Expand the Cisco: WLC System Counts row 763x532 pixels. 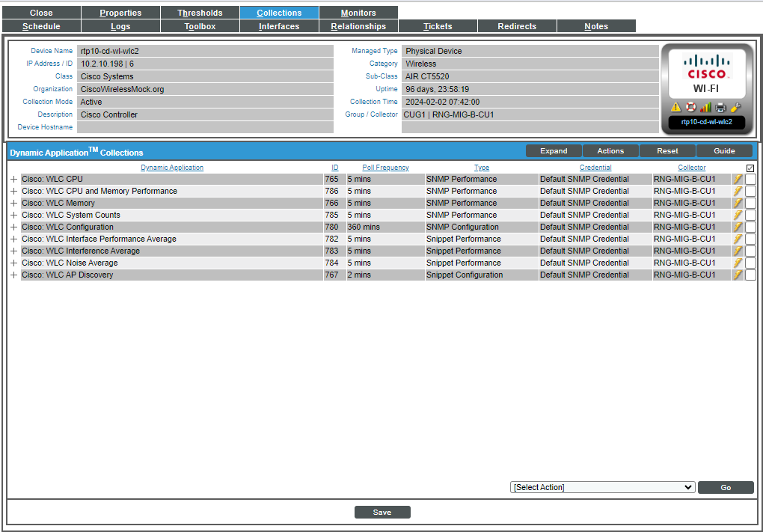(13, 215)
